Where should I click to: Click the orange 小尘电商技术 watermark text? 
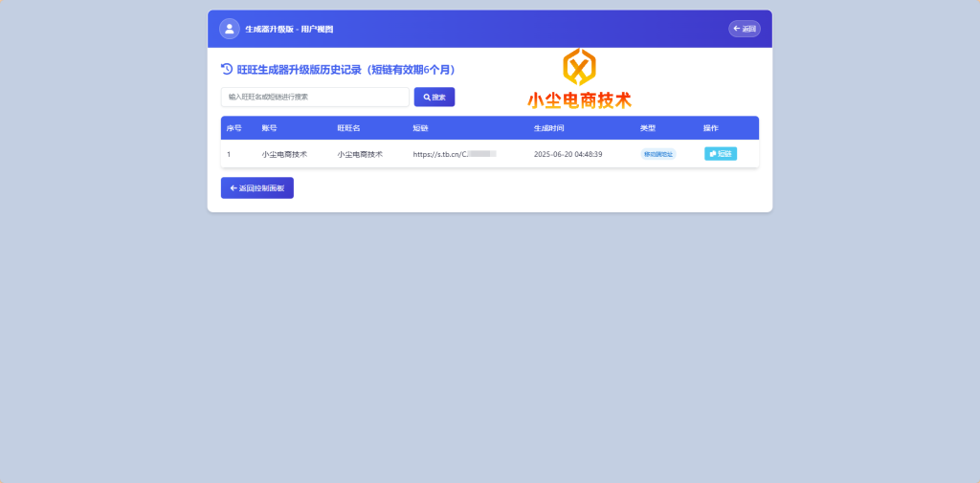[579, 99]
